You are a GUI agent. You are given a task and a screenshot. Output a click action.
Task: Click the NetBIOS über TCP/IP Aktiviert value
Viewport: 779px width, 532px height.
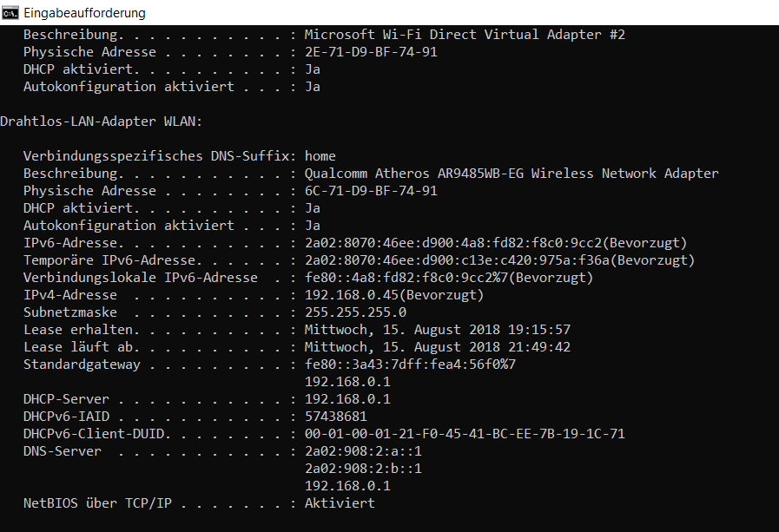coord(339,503)
